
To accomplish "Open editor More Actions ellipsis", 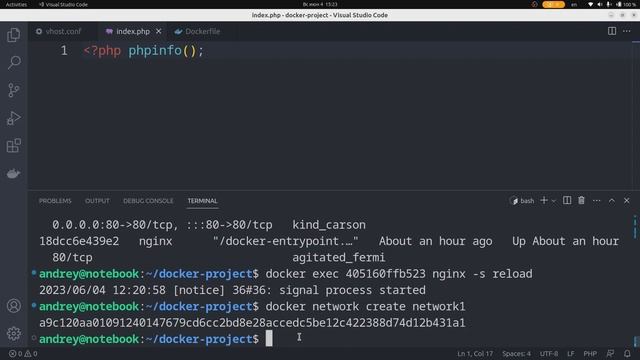I will (627, 31).
